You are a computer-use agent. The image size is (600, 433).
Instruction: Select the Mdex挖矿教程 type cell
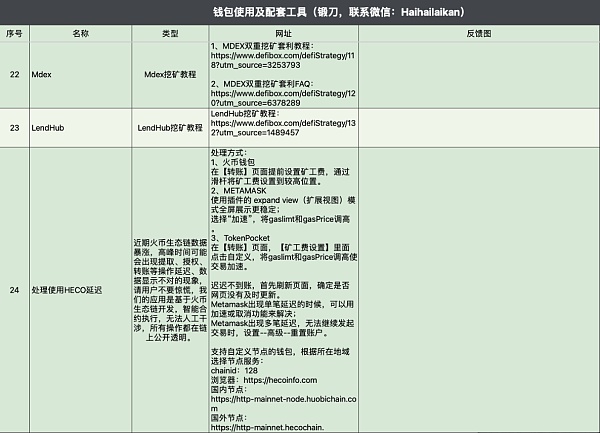(x=170, y=75)
